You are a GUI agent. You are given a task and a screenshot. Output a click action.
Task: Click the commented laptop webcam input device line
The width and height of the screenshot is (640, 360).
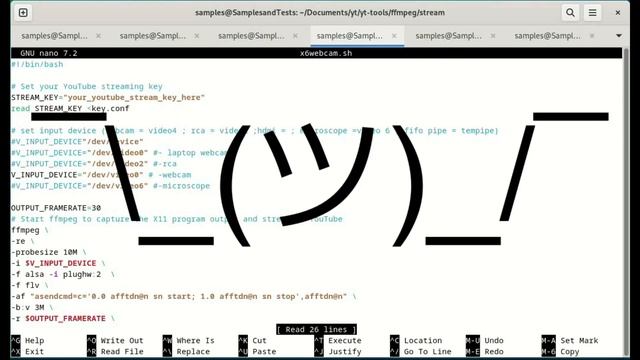(x=119, y=153)
